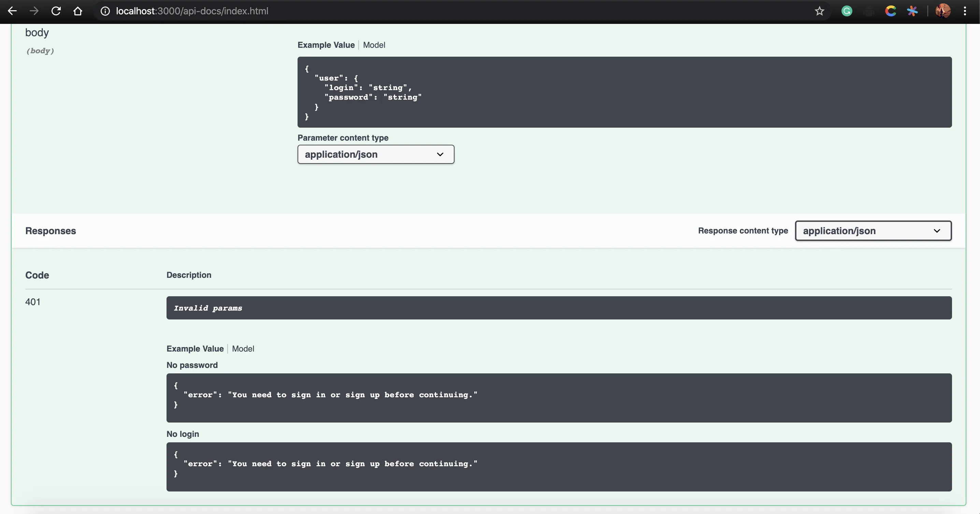Go to the browser home page
The width and height of the screenshot is (980, 514).
[x=77, y=11]
